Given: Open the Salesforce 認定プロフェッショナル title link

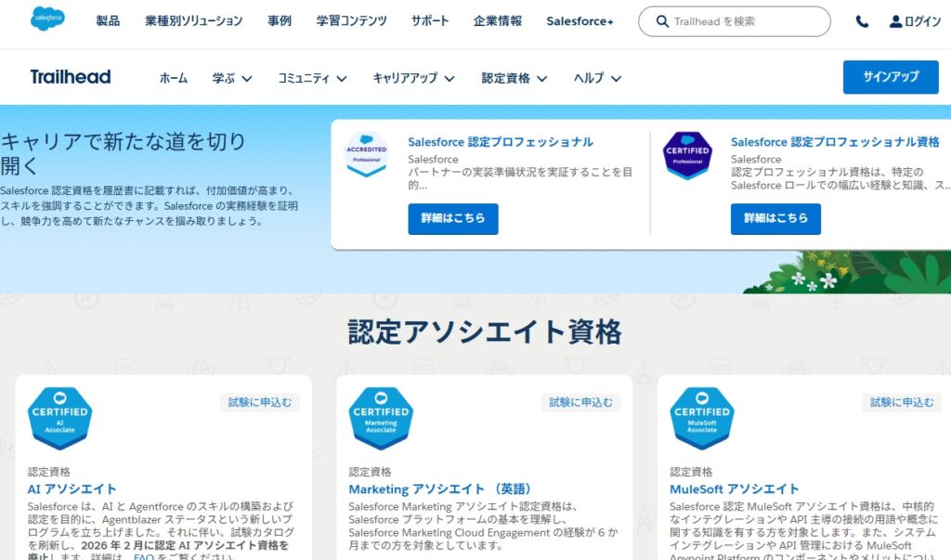Looking at the screenshot, I should coord(501,142).
